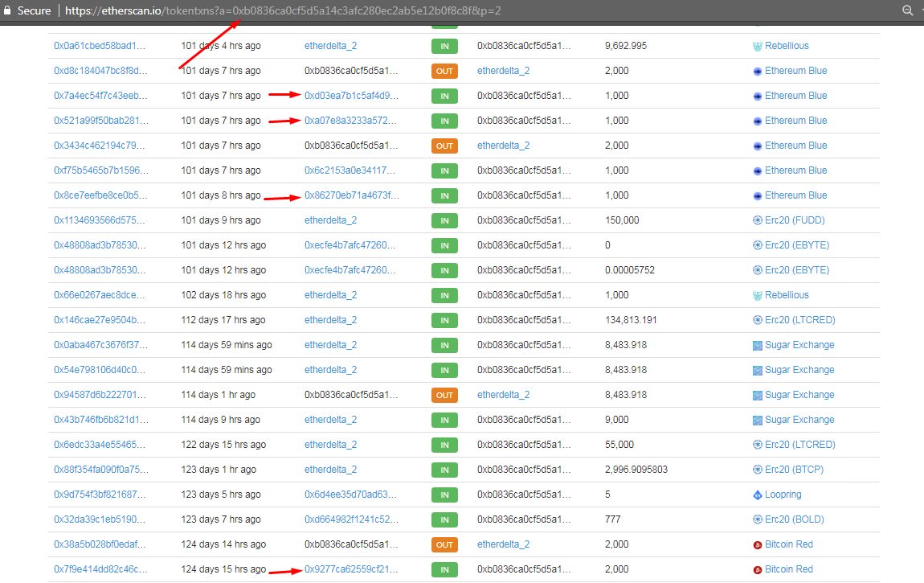Viewport: 924px width, 583px height.
Task: Click the amount 2,996.9095803
Action: 636,470
